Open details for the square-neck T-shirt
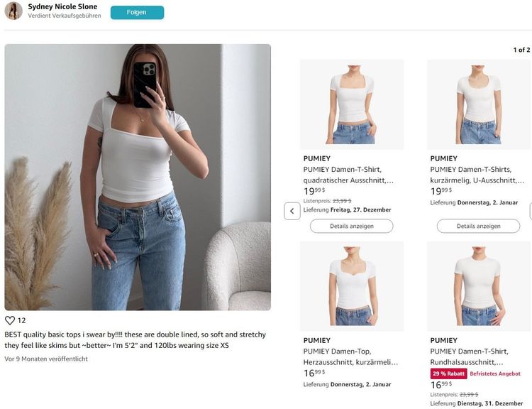Image resolution: width=532 pixels, height=409 pixels. coord(351,226)
